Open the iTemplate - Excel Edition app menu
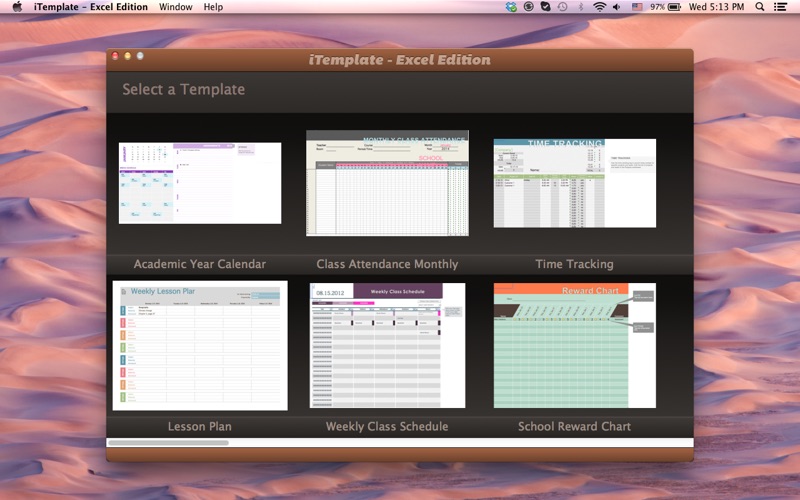800x500 pixels. pos(91,7)
